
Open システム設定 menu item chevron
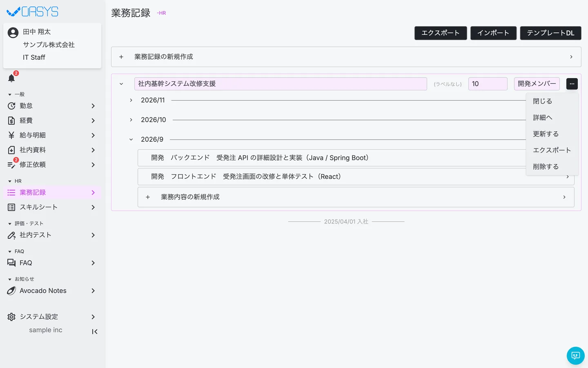(x=93, y=317)
